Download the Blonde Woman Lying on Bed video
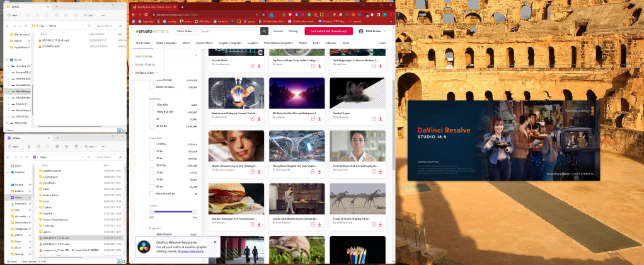The image size is (644, 265). click(x=259, y=172)
